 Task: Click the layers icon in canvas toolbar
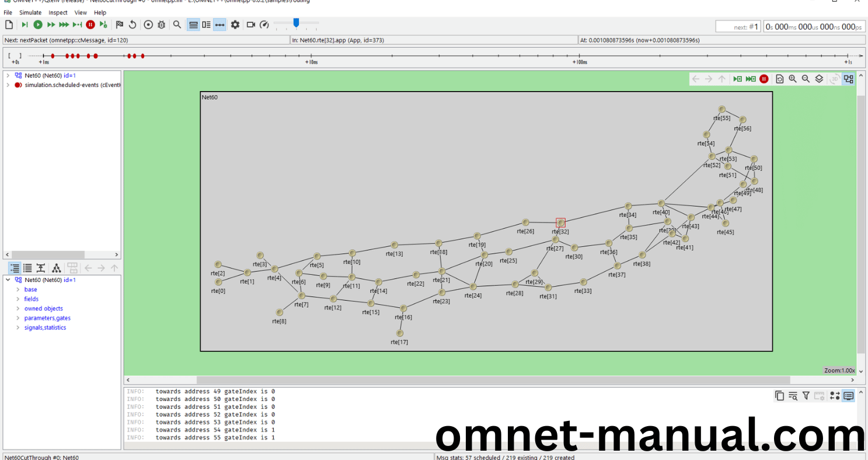(819, 79)
